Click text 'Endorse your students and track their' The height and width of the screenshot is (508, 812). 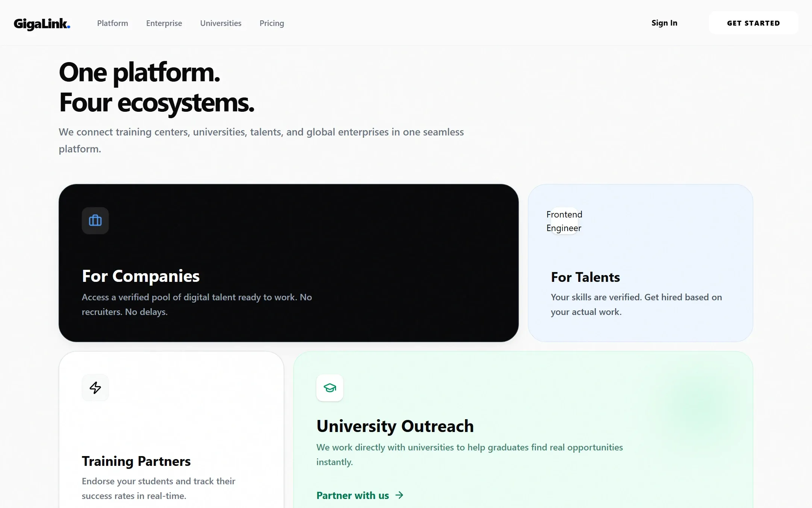click(x=159, y=481)
